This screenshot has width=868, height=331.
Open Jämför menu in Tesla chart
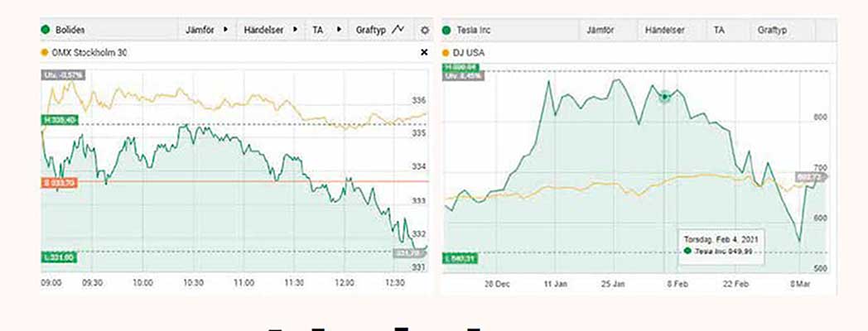click(604, 30)
